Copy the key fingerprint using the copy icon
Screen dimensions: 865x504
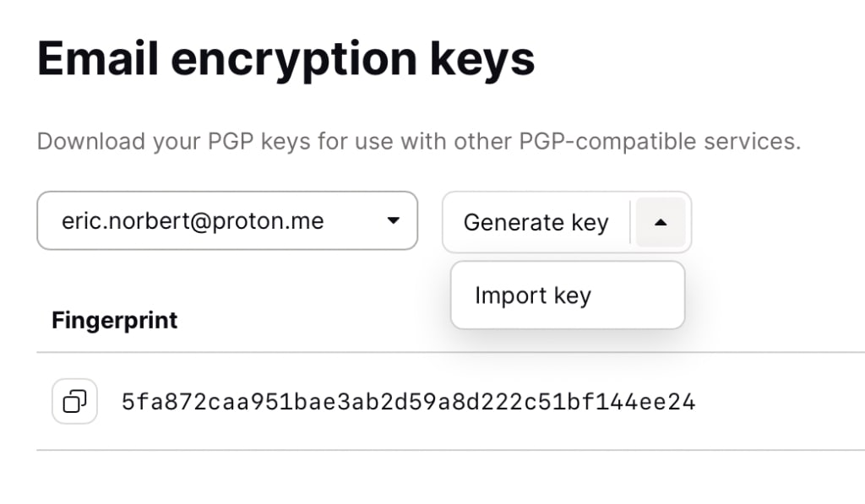coord(74,401)
